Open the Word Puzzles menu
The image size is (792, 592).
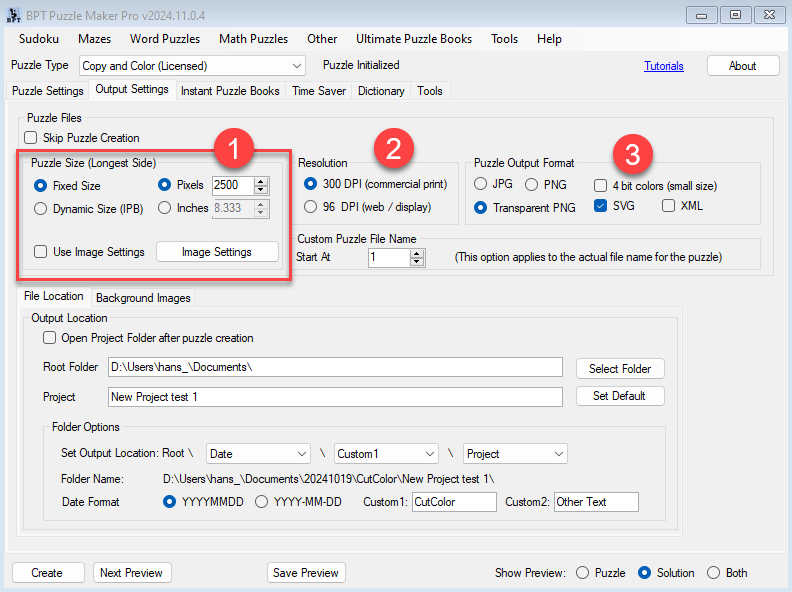[167, 39]
